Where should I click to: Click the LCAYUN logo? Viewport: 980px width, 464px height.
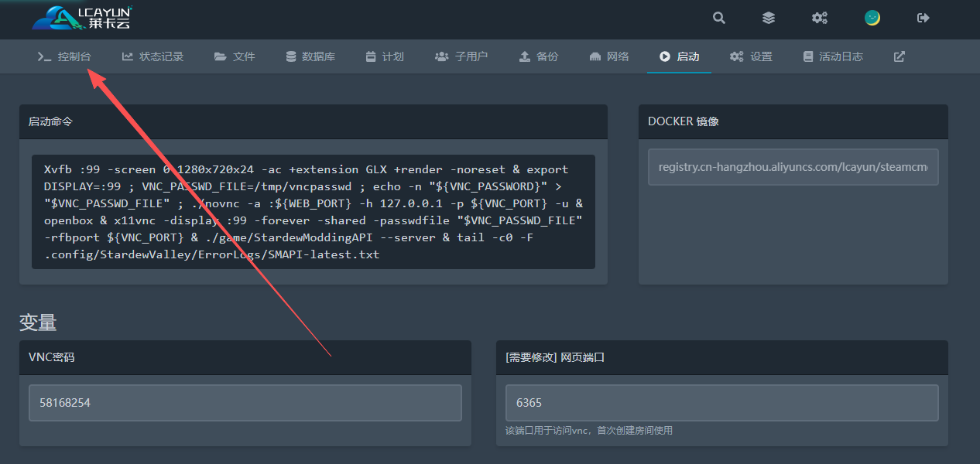point(83,18)
